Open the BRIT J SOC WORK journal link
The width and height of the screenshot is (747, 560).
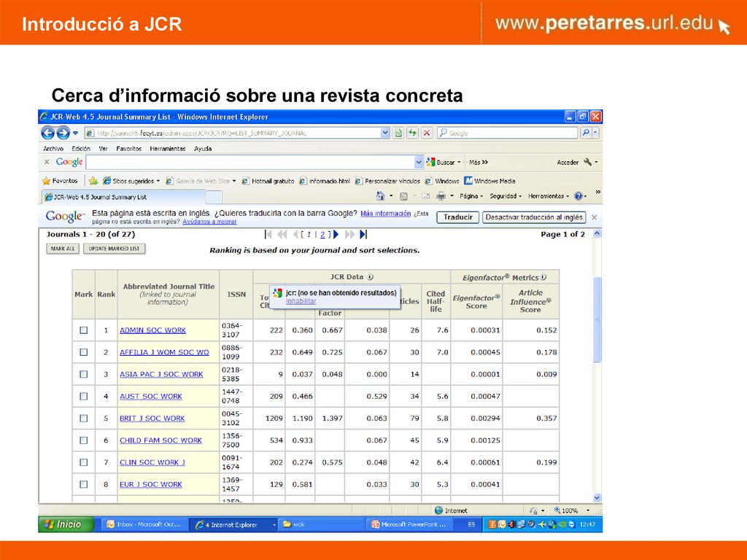[152, 418]
